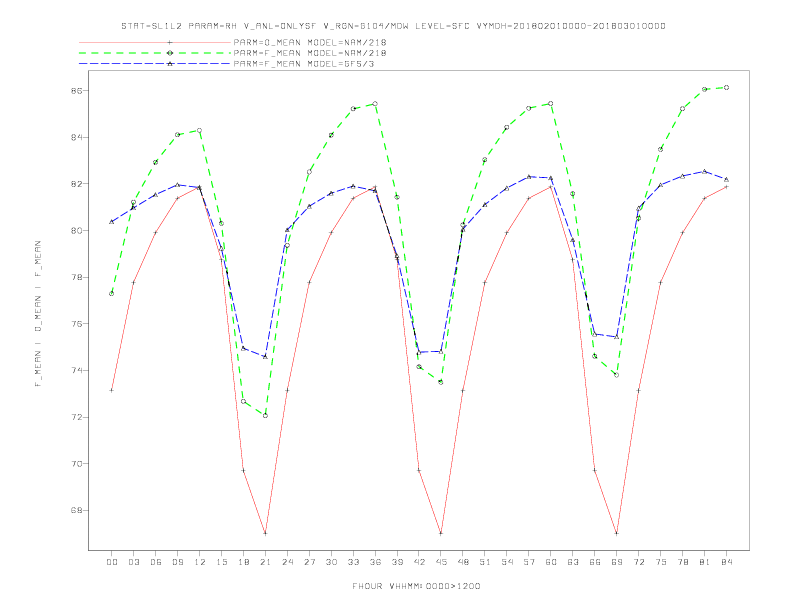792x612 pixels.
Task: Click y-axis tick label 78
Action: [76, 277]
